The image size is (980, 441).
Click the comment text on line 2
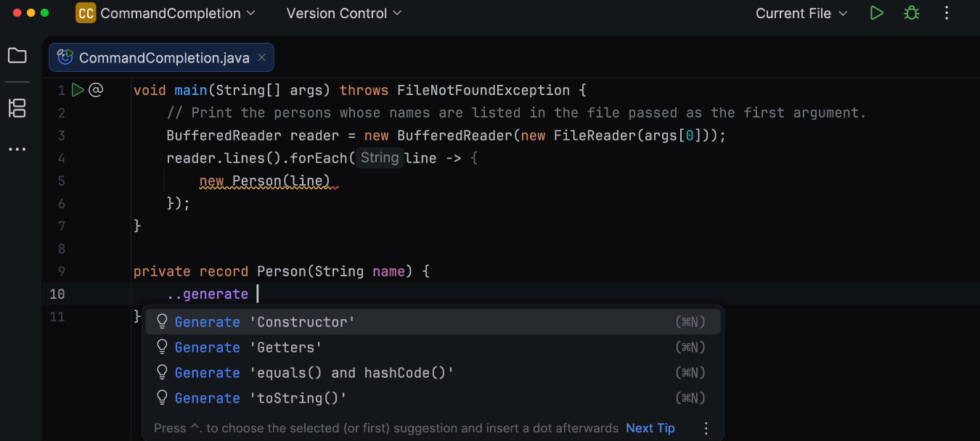pyautogui.click(x=516, y=112)
